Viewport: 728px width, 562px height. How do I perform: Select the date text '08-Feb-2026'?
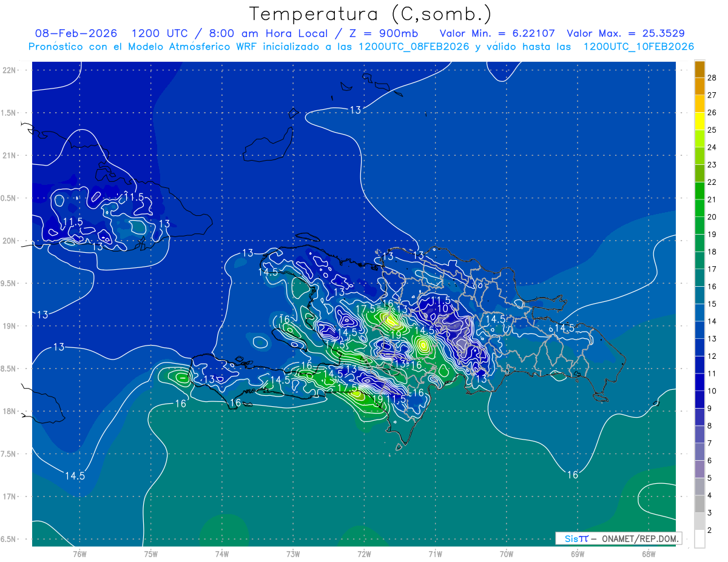(x=76, y=33)
